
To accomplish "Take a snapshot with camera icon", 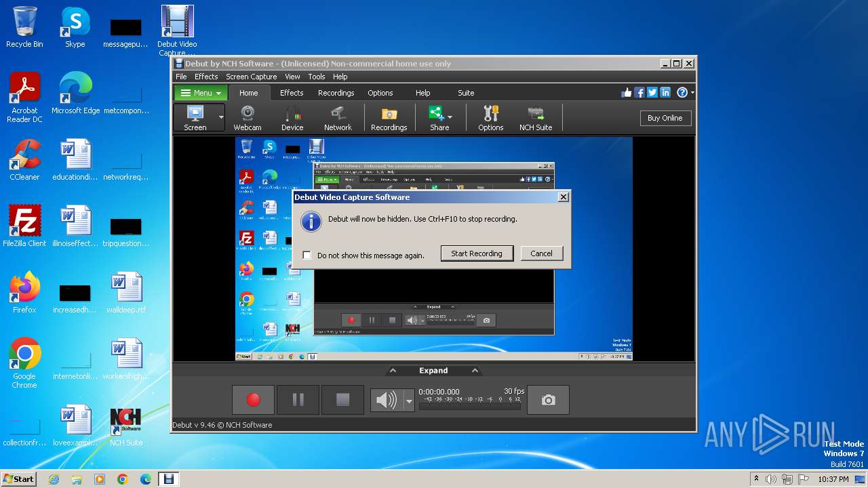I will coord(548,400).
